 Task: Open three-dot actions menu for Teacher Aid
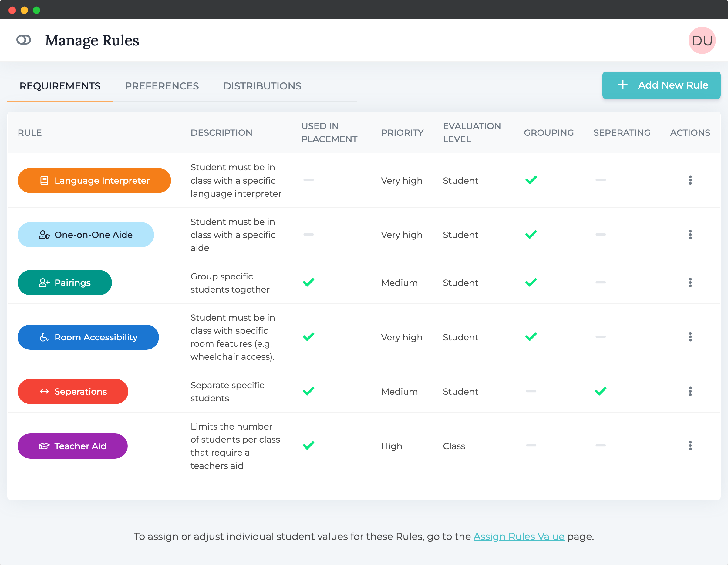pos(690,446)
